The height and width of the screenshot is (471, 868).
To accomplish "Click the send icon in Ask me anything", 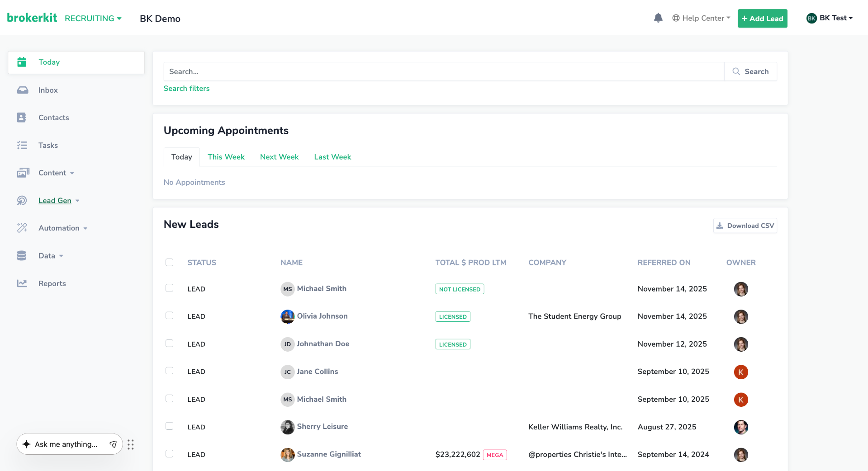I will (x=113, y=444).
